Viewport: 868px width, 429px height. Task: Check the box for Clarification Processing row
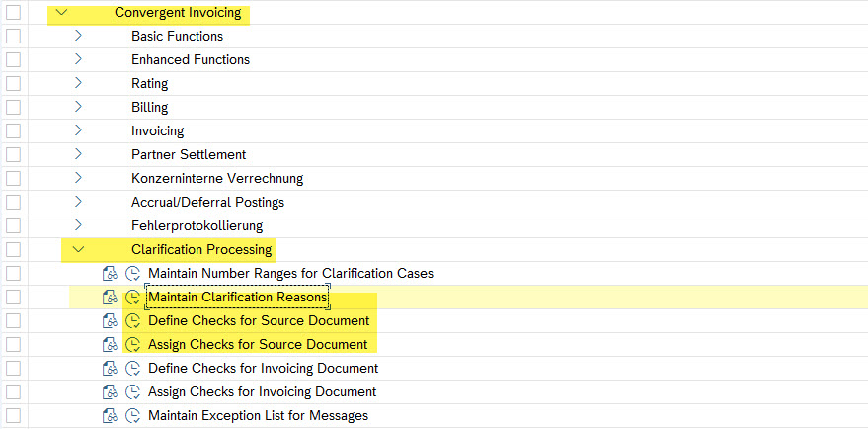[13, 250]
